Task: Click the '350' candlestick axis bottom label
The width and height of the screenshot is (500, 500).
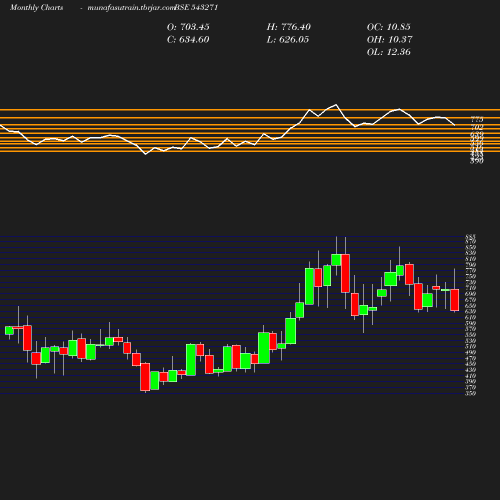Action: pos(471,394)
